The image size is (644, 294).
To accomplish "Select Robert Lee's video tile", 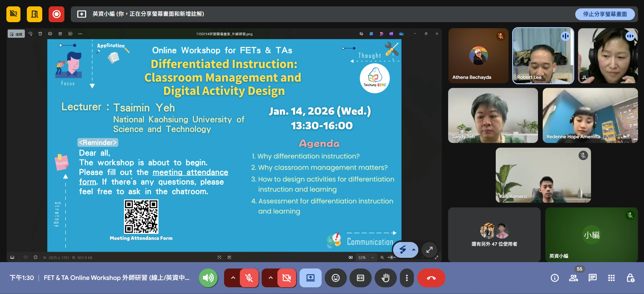I will click(543, 56).
